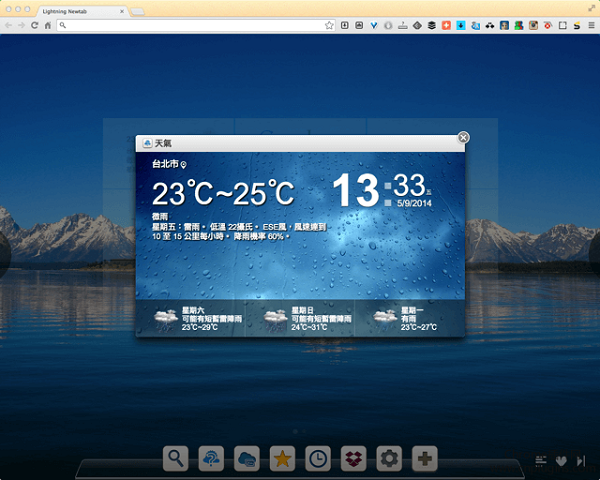
Task: Click the 台北市 city name
Action: pyautogui.click(x=165, y=164)
